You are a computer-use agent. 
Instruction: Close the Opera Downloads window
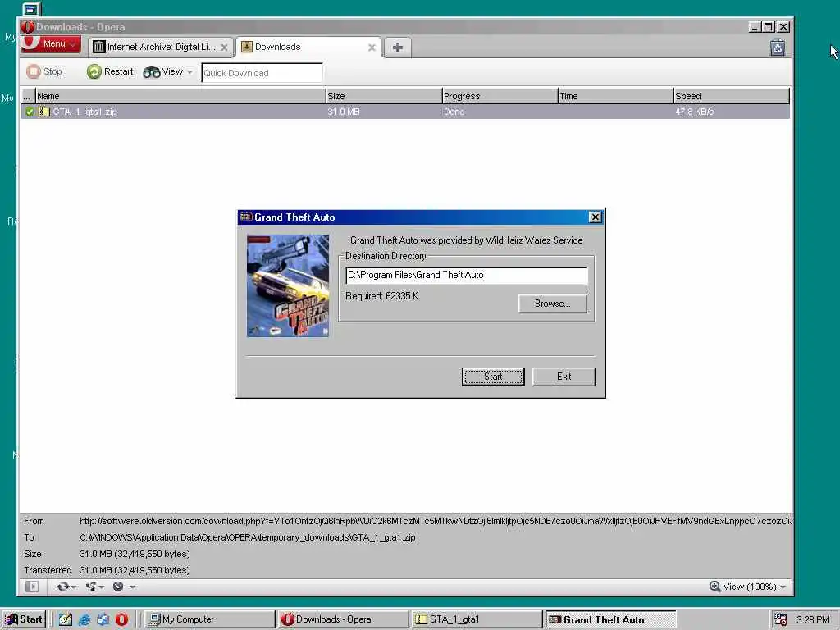pos(783,27)
